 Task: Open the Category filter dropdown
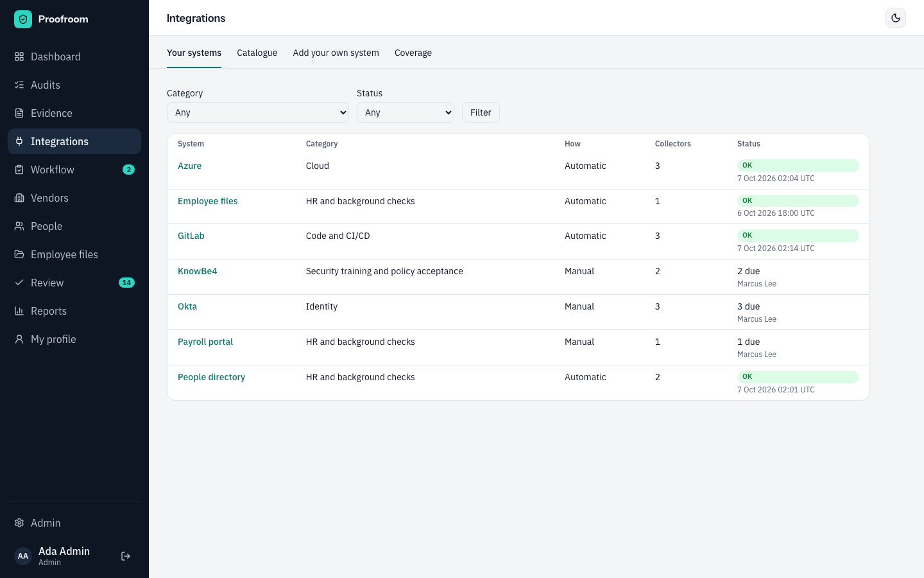pos(258,112)
